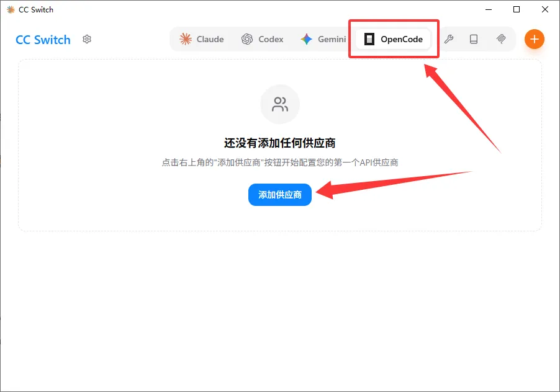Click the Codex spiral icon in the tab bar
560x392 pixels.
[x=246, y=38]
